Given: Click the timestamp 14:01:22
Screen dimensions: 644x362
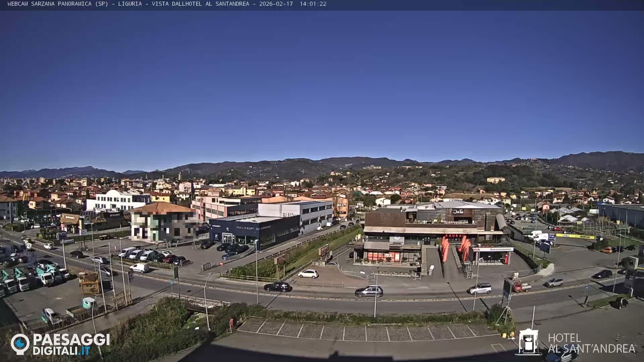Looking at the screenshot, I should coord(313,4).
